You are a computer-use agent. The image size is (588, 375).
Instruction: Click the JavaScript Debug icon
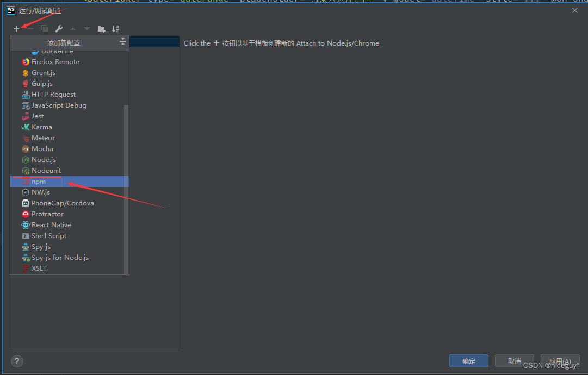[x=26, y=105]
